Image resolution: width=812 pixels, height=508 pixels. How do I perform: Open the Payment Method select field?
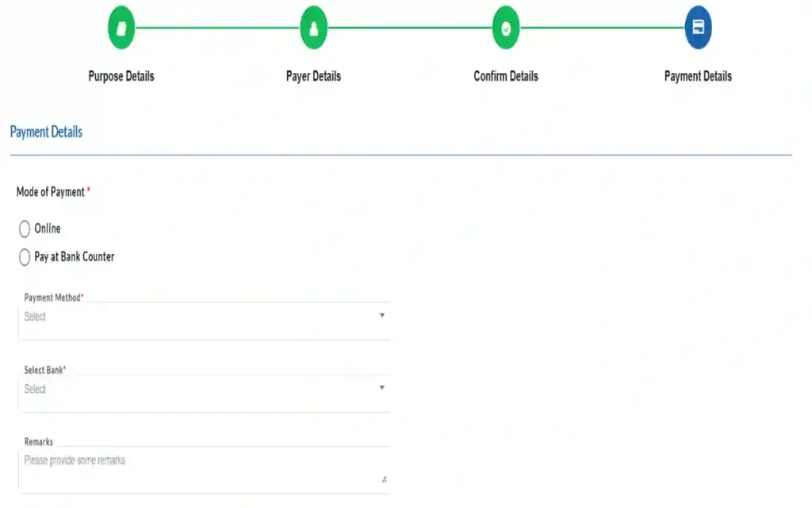coord(198,317)
